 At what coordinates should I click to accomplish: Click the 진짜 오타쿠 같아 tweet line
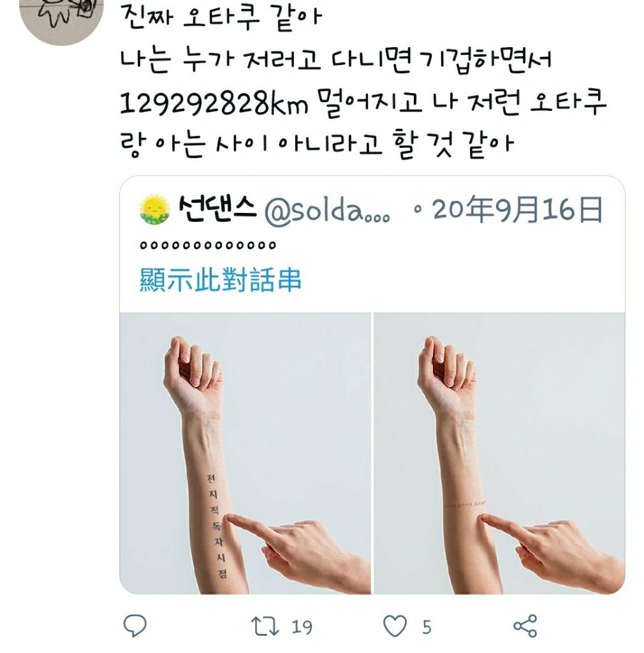[x=221, y=17]
